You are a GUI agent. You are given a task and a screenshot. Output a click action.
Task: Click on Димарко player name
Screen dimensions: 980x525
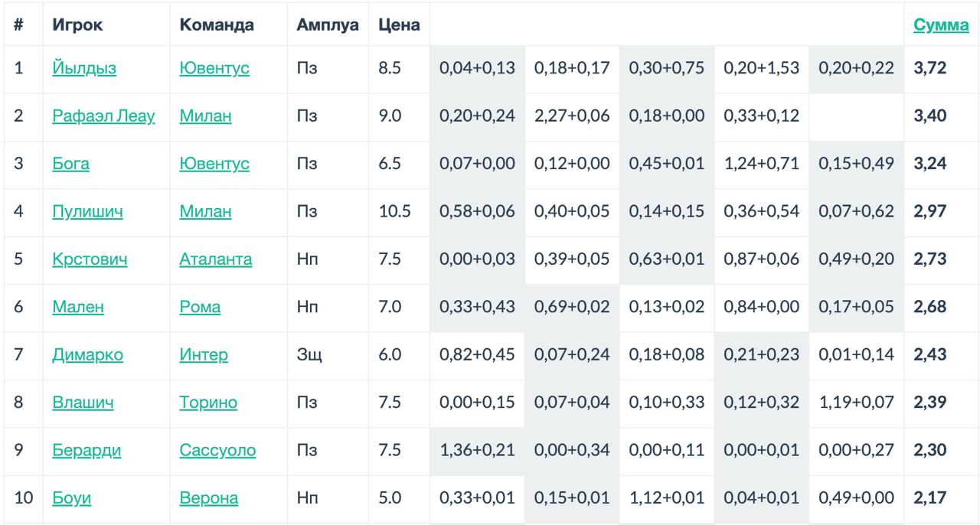pos(87,355)
